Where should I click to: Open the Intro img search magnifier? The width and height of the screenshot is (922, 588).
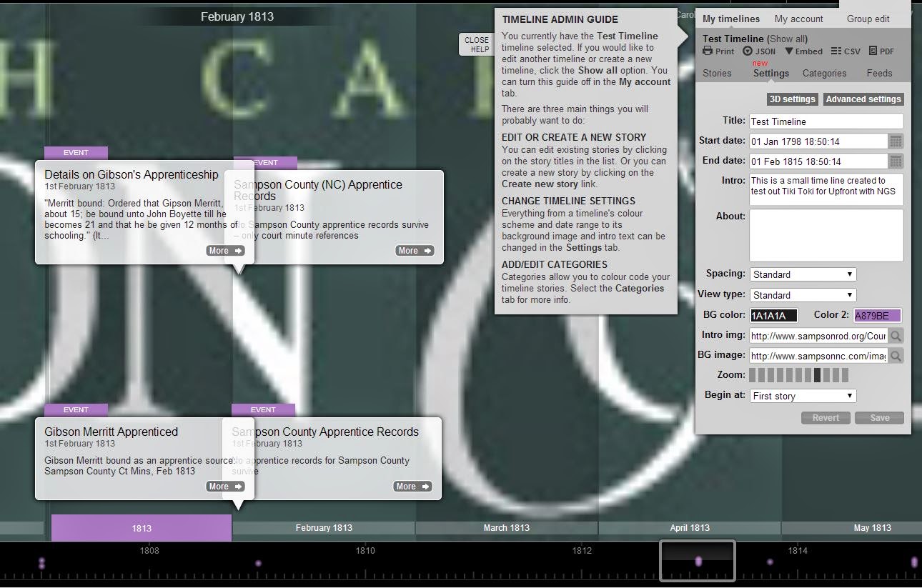(896, 335)
